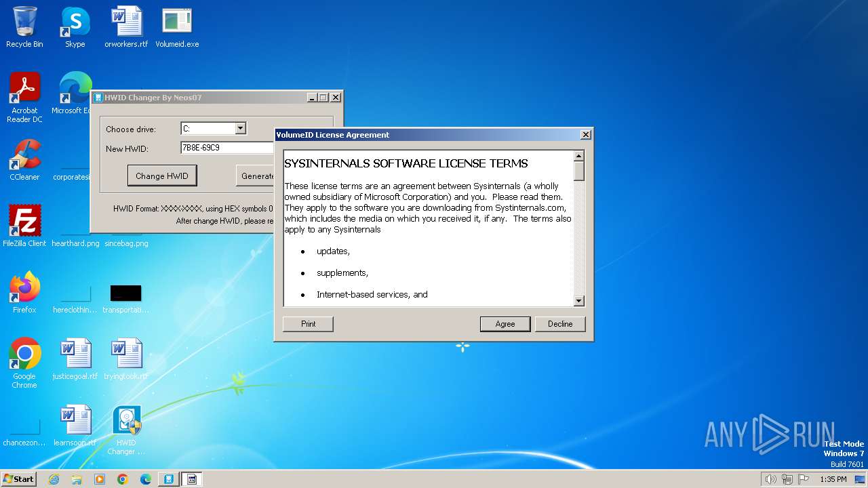This screenshot has width=868, height=488.
Task: Click license scrollbar up arrow
Action: pyautogui.click(x=579, y=157)
